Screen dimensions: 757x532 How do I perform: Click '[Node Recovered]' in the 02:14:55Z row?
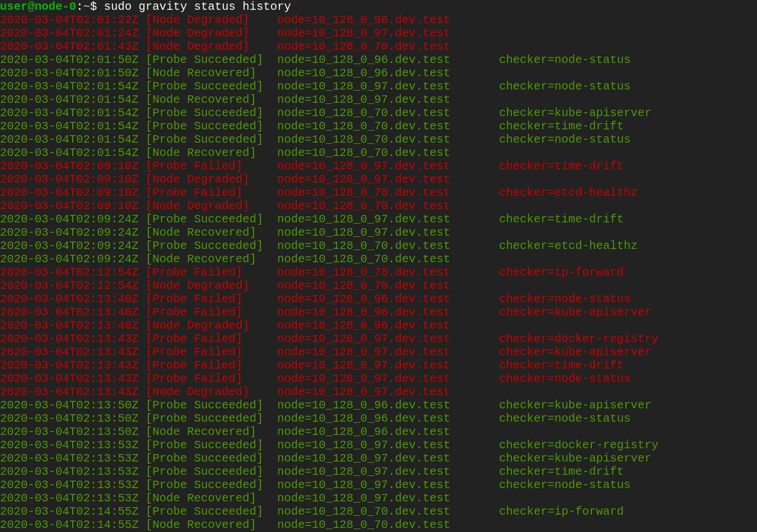(x=201, y=524)
